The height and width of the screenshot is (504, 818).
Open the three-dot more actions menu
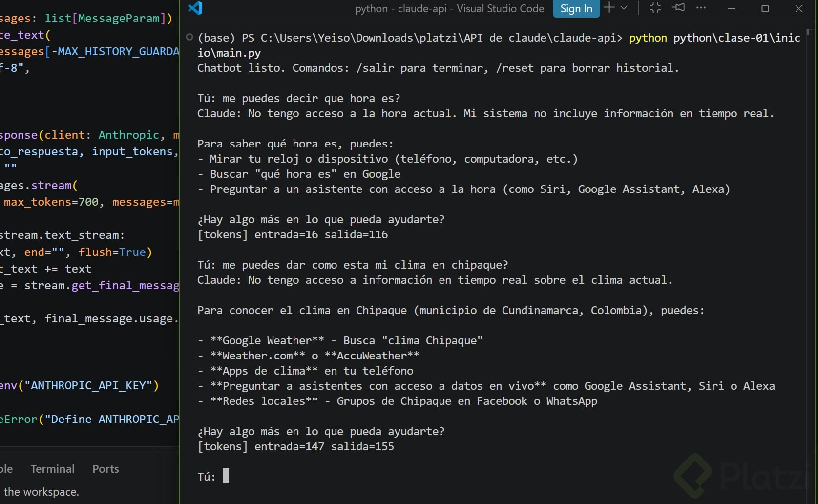pyautogui.click(x=701, y=8)
